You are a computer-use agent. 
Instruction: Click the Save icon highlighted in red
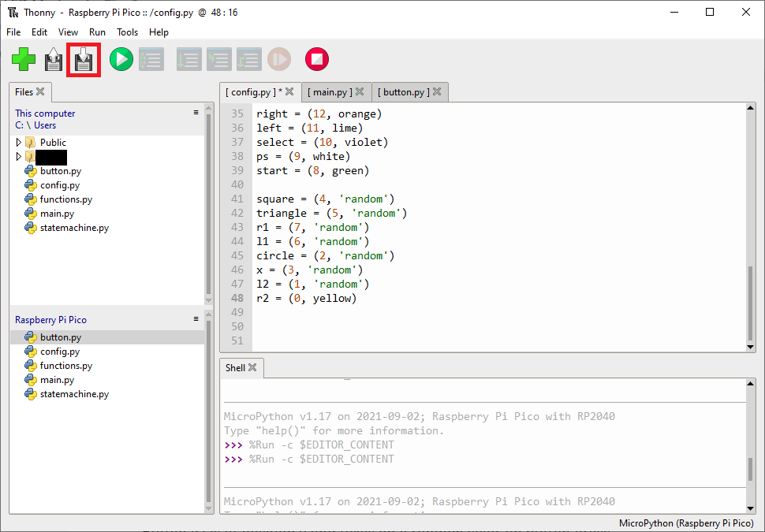click(x=84, y=60)
